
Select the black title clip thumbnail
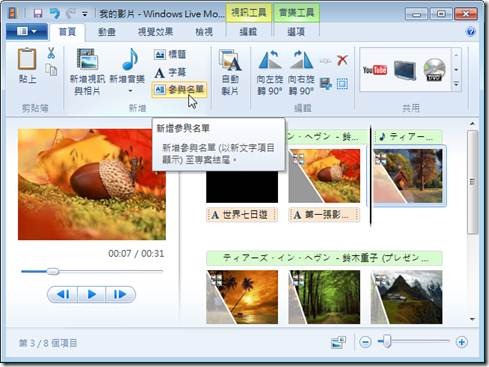pyautogui.click(x=242, y=187)
